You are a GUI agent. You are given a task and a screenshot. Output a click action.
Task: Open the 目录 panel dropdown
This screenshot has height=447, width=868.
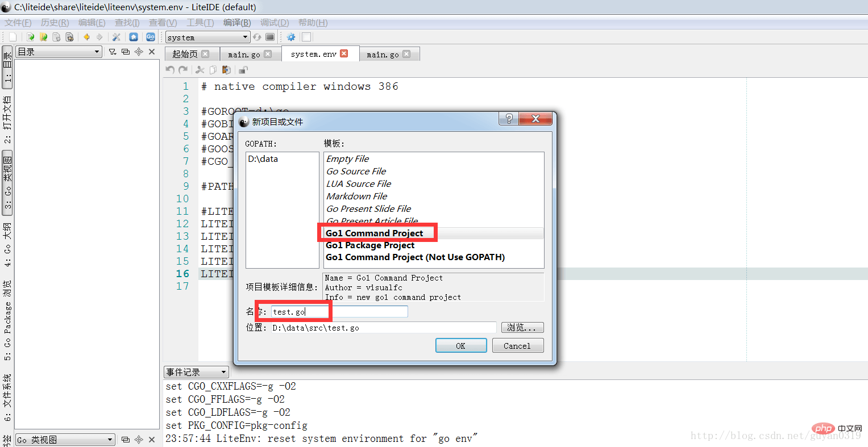tap(59, 52)
